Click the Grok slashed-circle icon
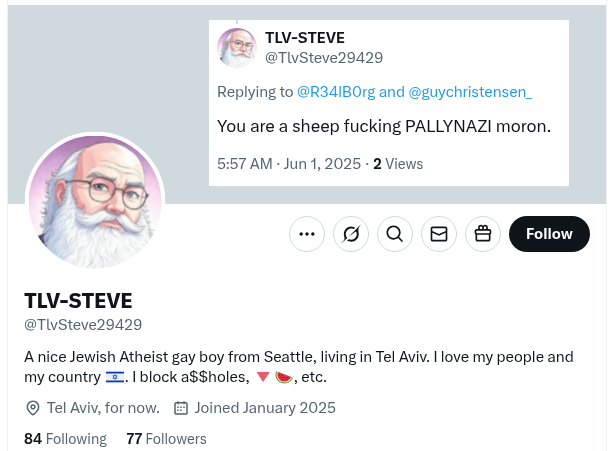 351,234
